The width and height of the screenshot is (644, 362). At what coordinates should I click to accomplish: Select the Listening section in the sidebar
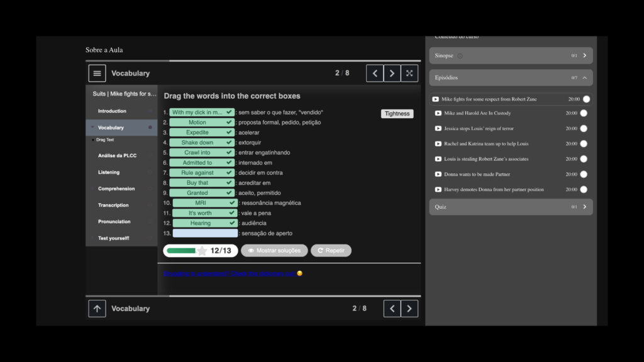click(x=110, y=172)
